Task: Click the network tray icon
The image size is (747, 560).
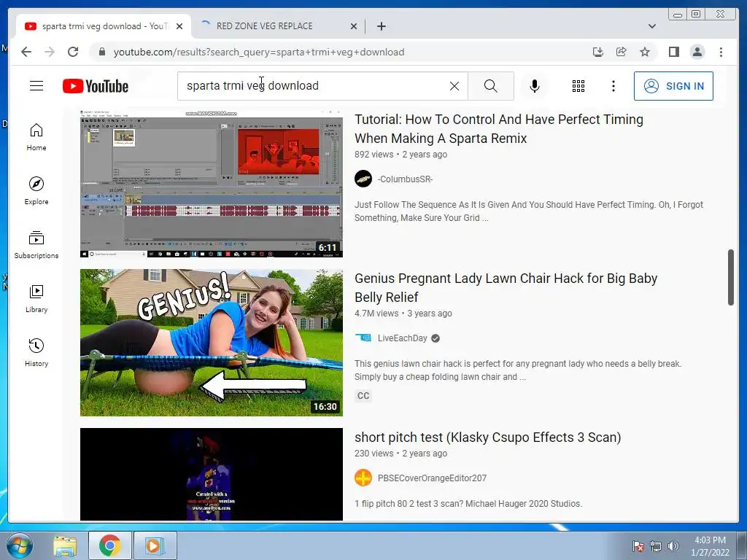Action: click(656, 546)
